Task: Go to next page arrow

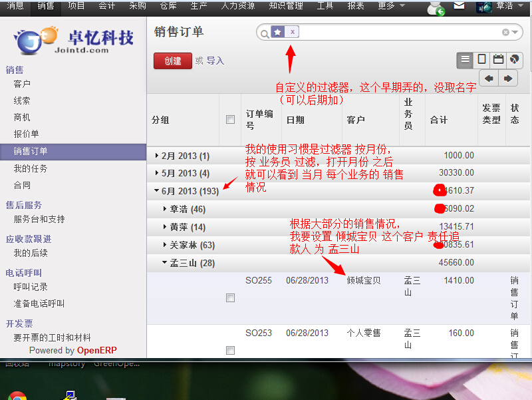Action: pyautogui.click(x=507, y=79)
